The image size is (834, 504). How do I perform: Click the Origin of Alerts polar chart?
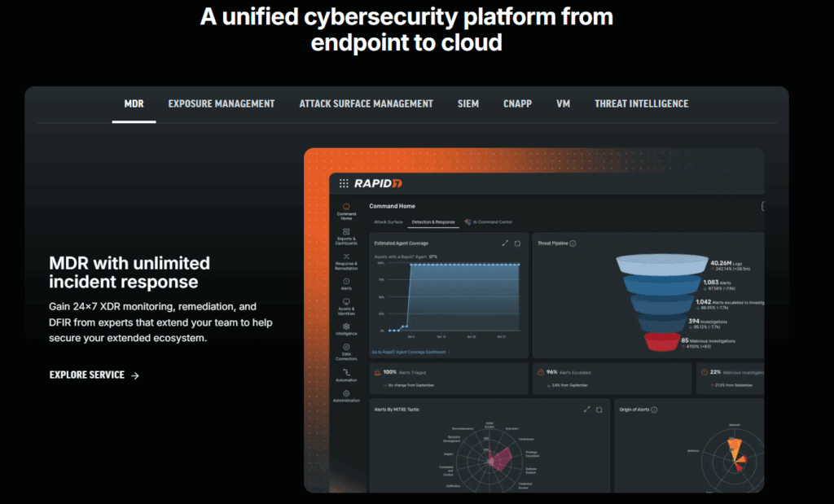click(x=734, y=460)
